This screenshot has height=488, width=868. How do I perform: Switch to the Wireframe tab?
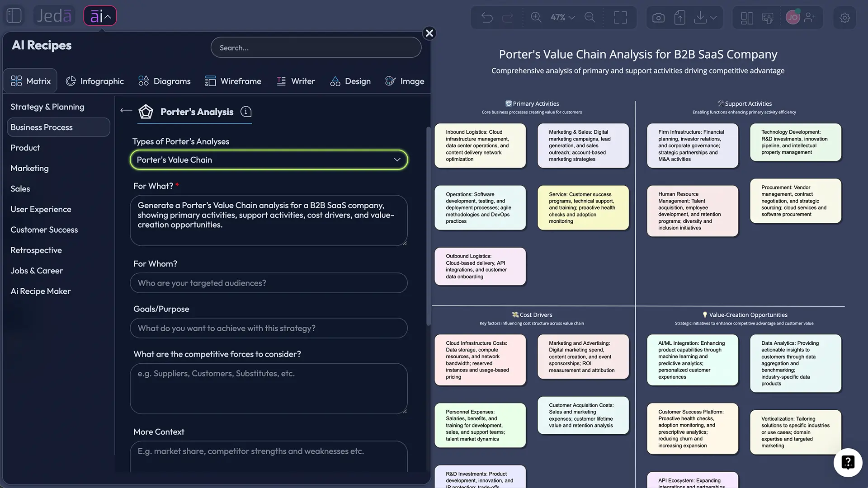233,81
